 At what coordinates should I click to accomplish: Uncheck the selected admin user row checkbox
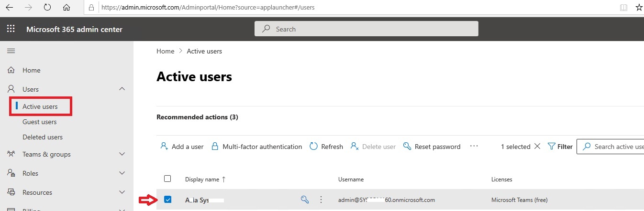pyautogui.click(x=167, y=200)
